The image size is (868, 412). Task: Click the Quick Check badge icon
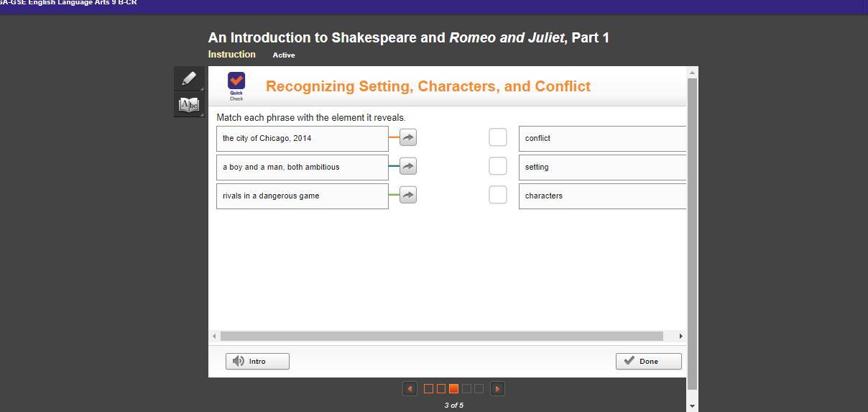click(x=236, y=86)
